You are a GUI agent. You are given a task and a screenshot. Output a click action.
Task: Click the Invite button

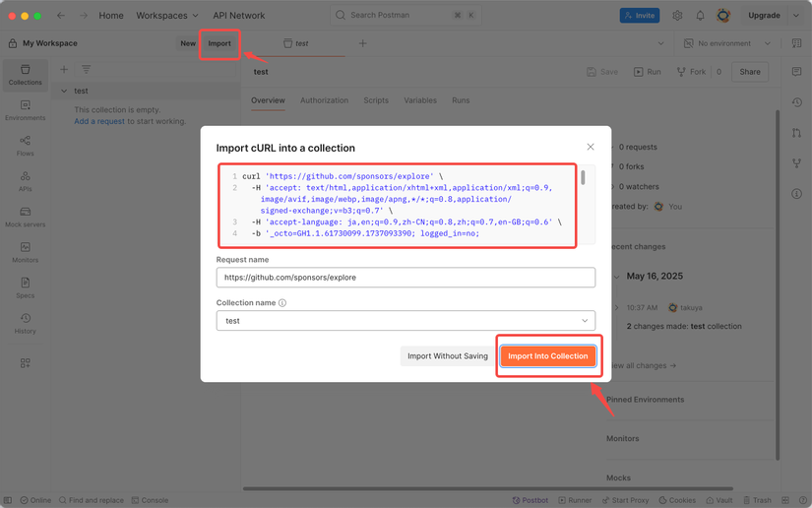click(x=640, y=16)
